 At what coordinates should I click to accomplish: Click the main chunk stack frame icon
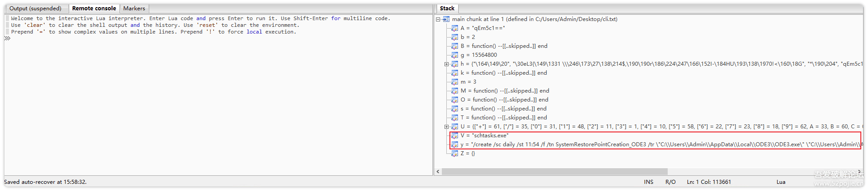point(446,19)
